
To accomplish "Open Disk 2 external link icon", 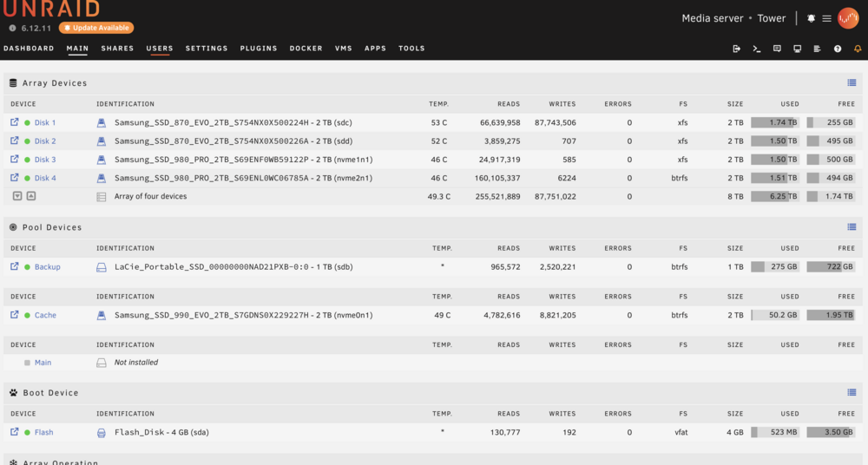I will 15,141.
